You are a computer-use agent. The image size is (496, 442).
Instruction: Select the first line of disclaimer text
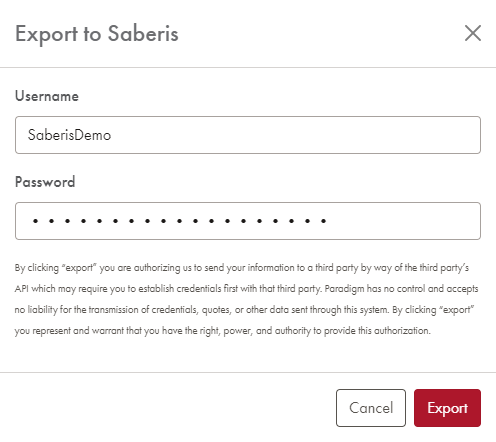(242, 268)
